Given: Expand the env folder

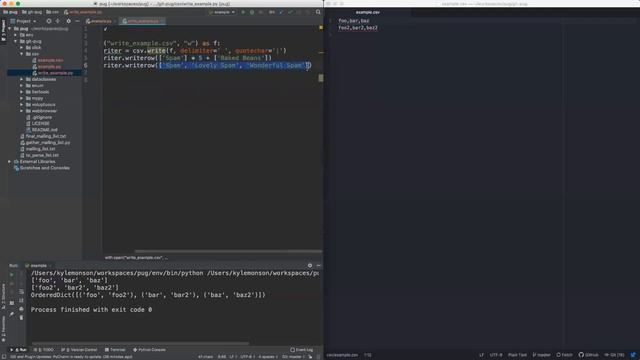Looking at the screenshot, I should (x=16, y=35).
